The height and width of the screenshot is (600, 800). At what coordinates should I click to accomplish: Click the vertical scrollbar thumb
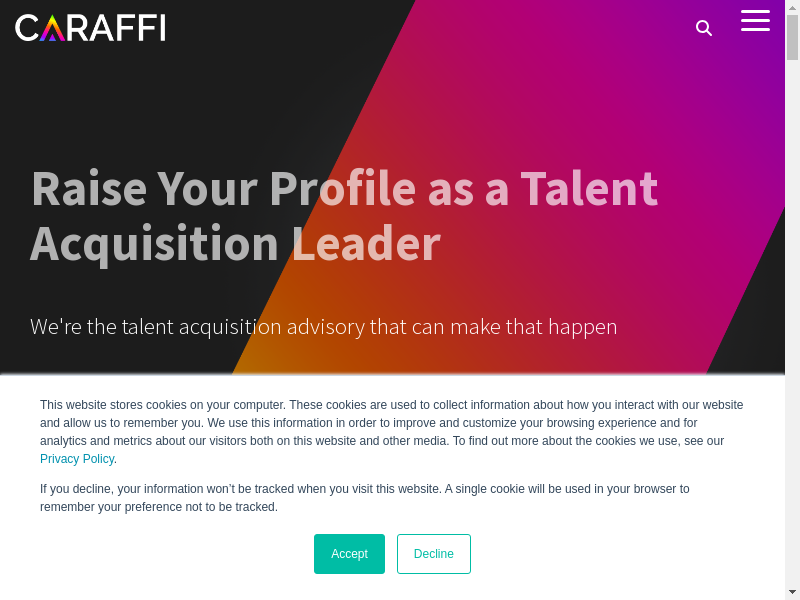pos(792,37)
